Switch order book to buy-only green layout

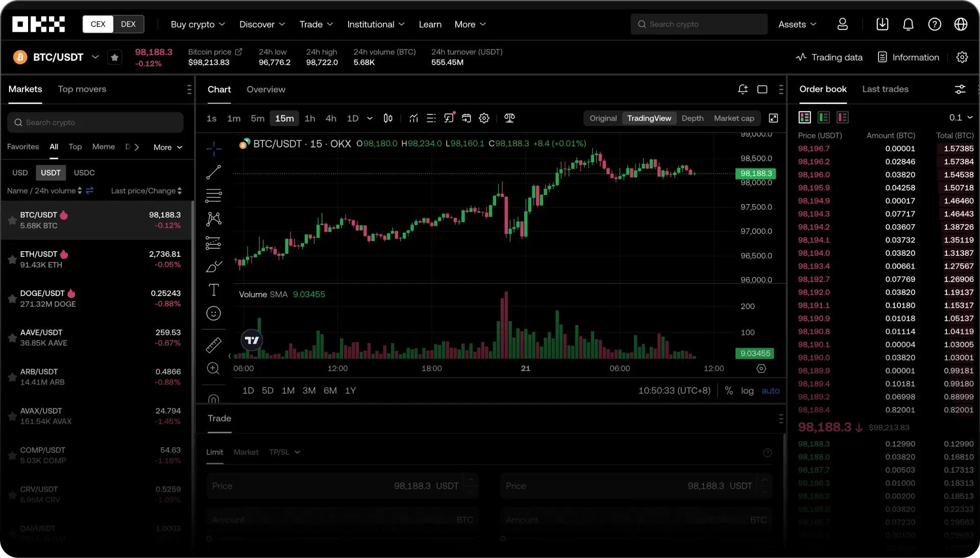click(823, 117)
